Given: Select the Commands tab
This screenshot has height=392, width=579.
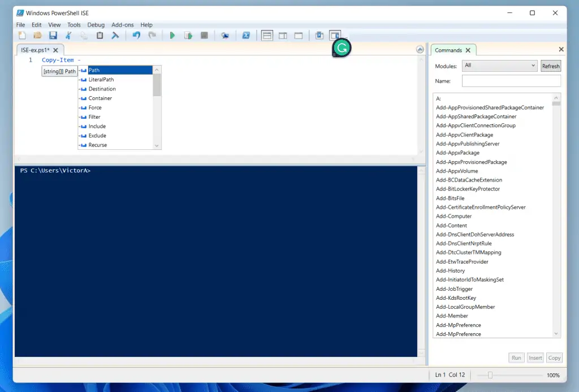Looking at the screenshot, I should 448,50.
